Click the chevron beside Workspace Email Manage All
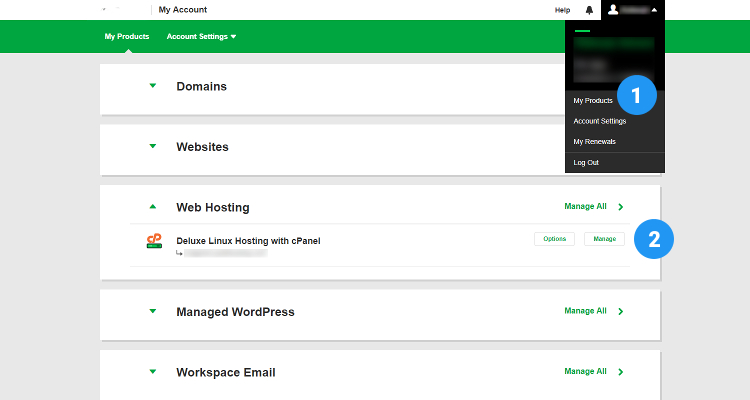The width and height of the screenshot is (750, 400). (x=621, y=372)
